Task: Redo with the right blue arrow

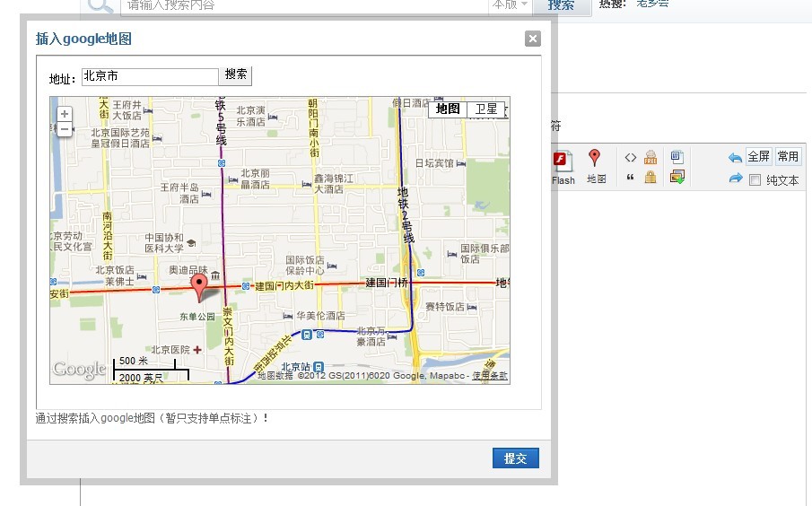Action: [735, 179]
